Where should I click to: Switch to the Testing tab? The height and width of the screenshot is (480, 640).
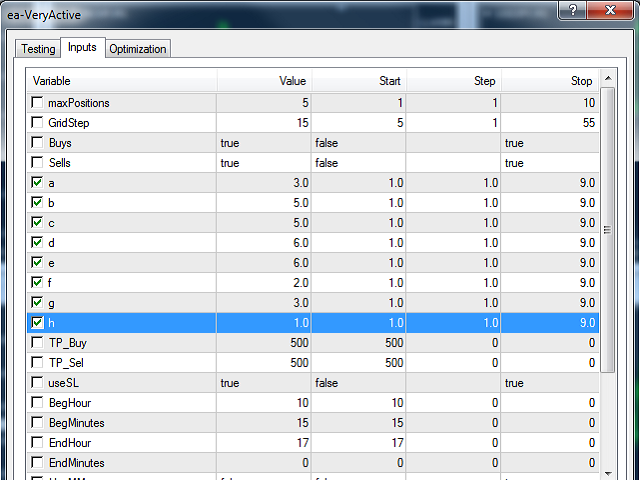pos(38,49)
